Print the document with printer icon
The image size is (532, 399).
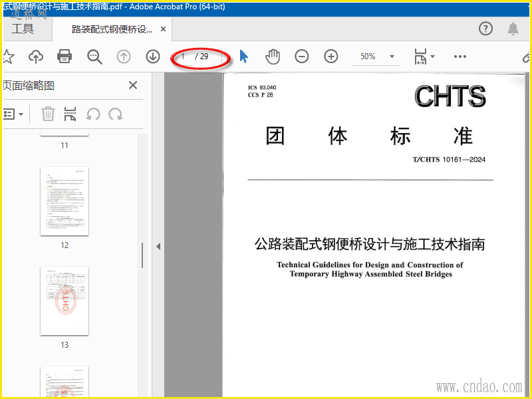coord(64,57)
